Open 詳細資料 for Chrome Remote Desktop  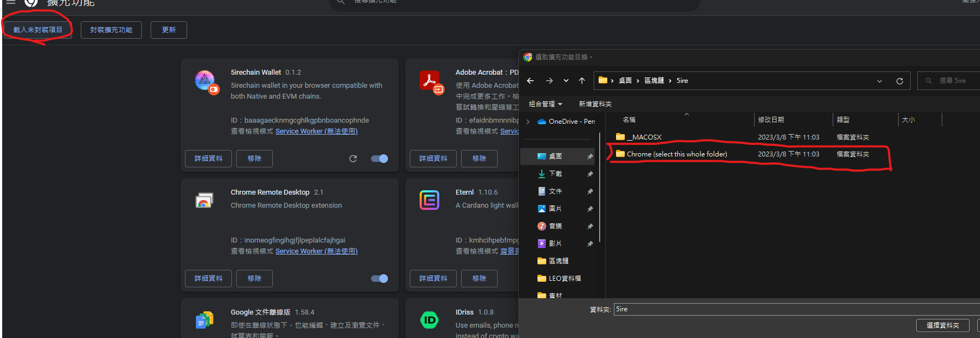click(208, 279)
